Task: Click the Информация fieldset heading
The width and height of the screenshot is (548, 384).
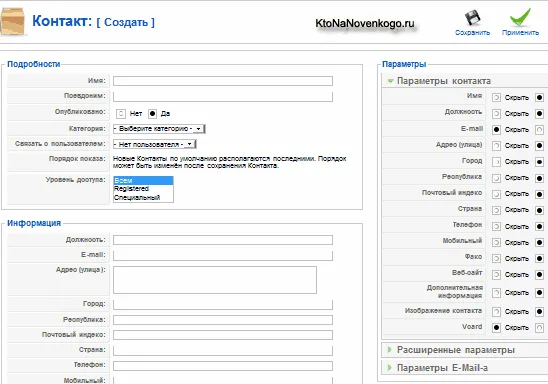Action: [x=34, y=223]
